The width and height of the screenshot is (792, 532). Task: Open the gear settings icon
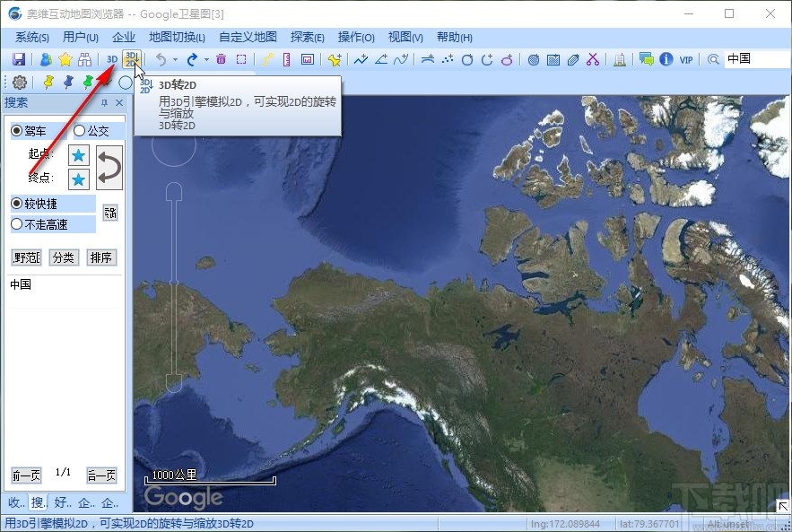point(20,82)
